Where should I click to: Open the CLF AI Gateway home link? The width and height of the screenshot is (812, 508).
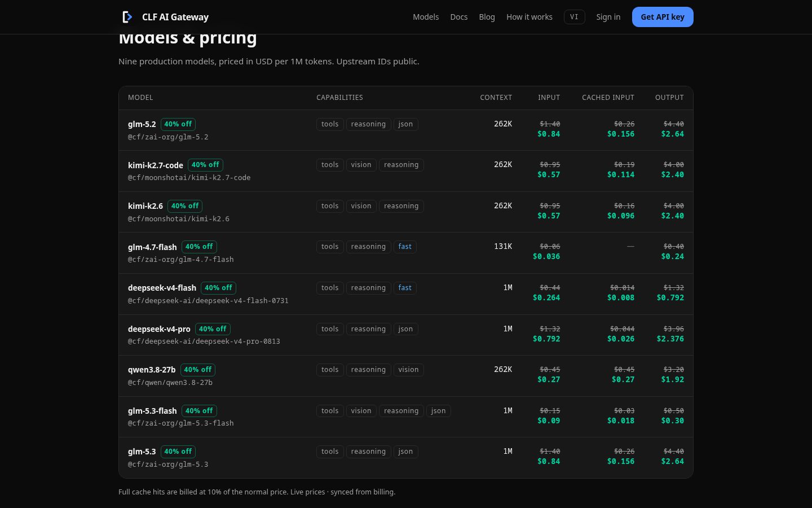point(165,17)
